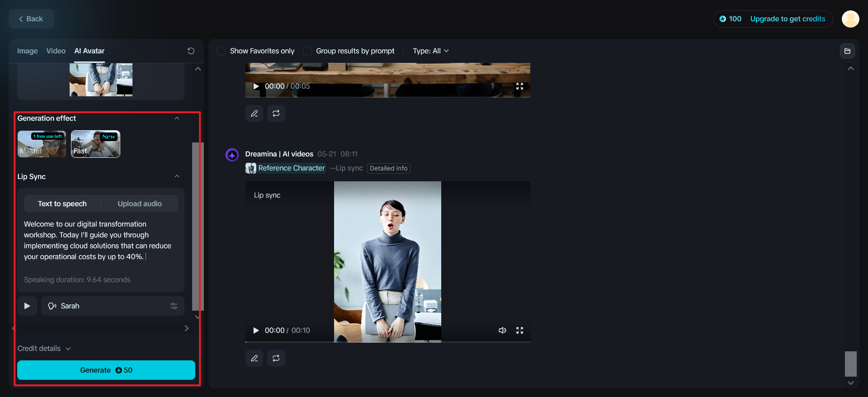Image resolution: width=868 pixels, height=397 pixels.
Task: Select Text to speech mode
Action: coord(62,204)
